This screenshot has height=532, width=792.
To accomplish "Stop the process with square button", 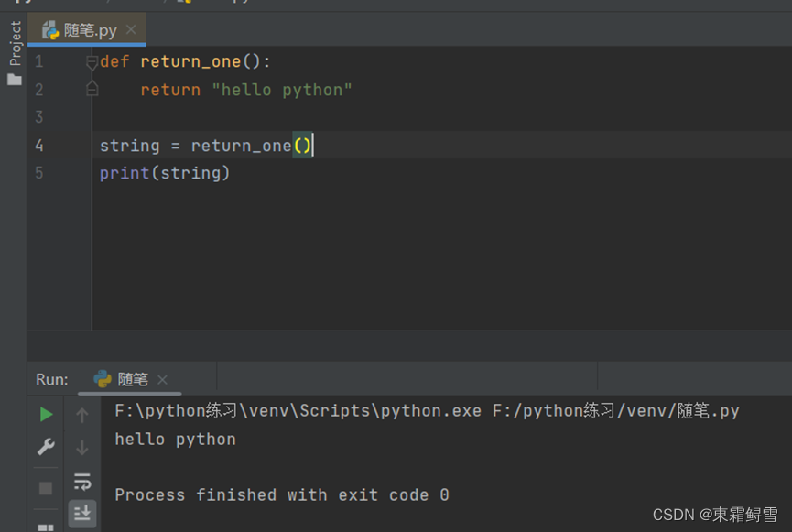I will [x=46, y=488].
